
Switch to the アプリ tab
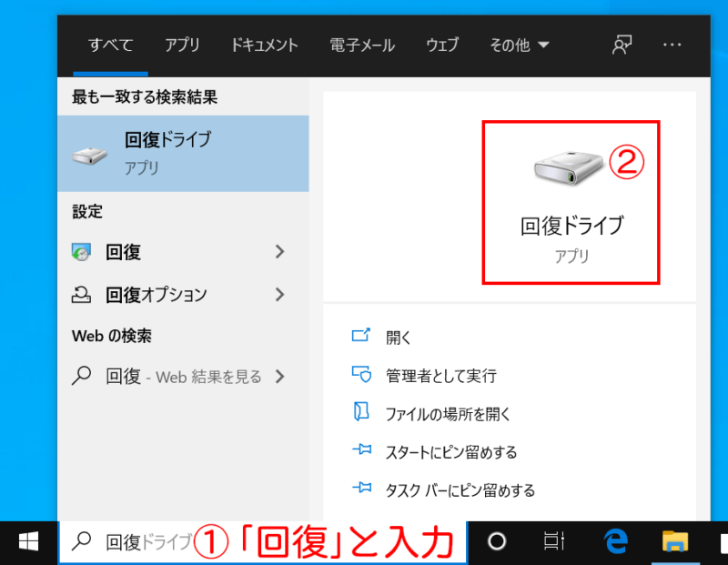pos(183,45)
